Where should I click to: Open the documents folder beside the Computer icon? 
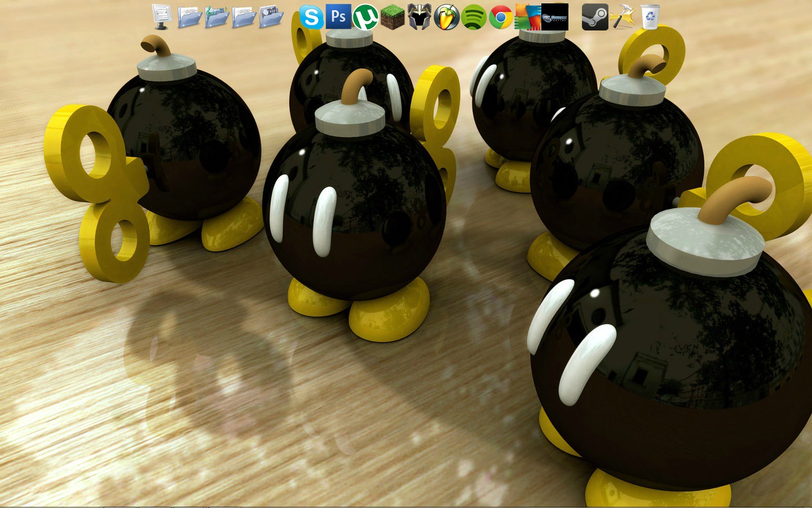(189, 17)
